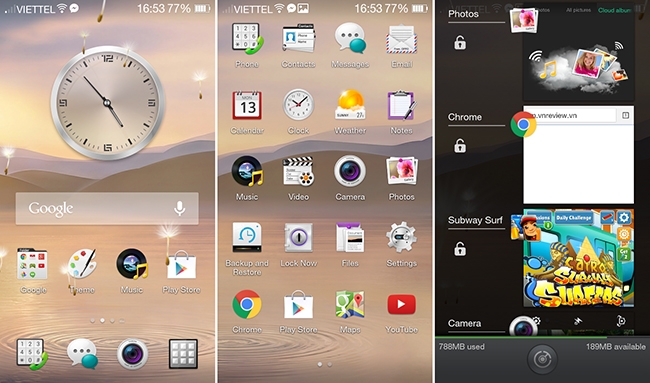Open Play Store on the home screen

(181, 264)
